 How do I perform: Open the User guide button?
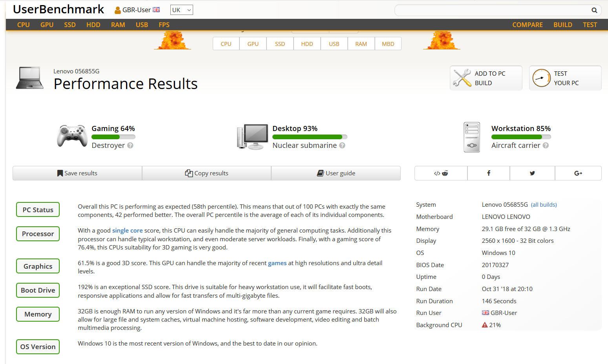(x=336, y=173)
